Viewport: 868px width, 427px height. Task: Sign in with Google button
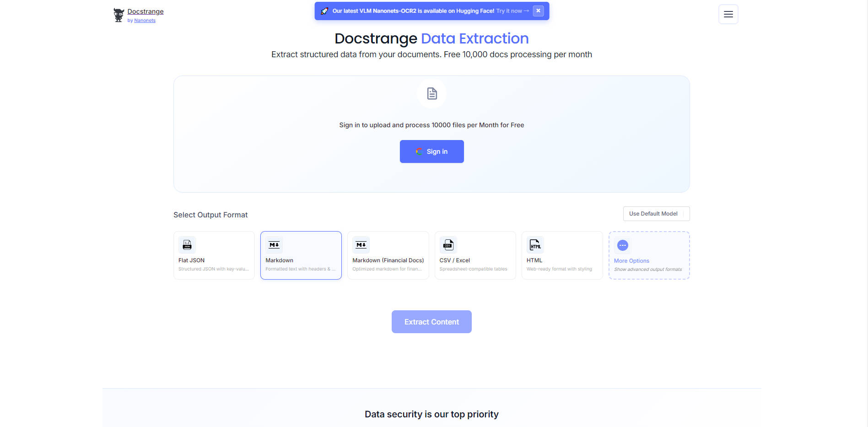tap(432, 151)
